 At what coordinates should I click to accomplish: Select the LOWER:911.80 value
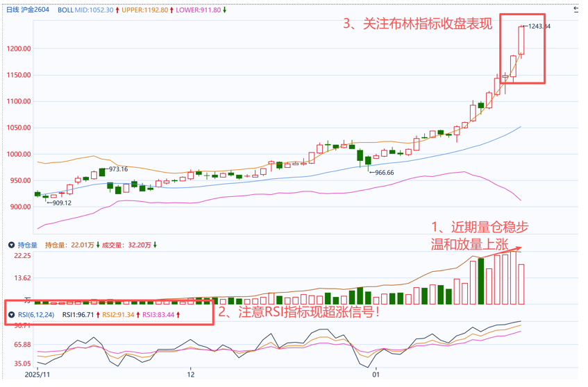tap(199, 10)
